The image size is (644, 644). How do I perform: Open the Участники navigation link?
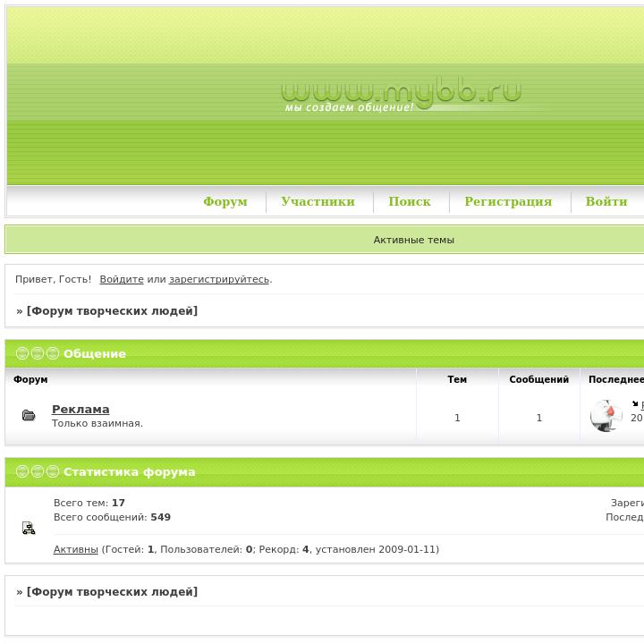[x=318, y=201]
